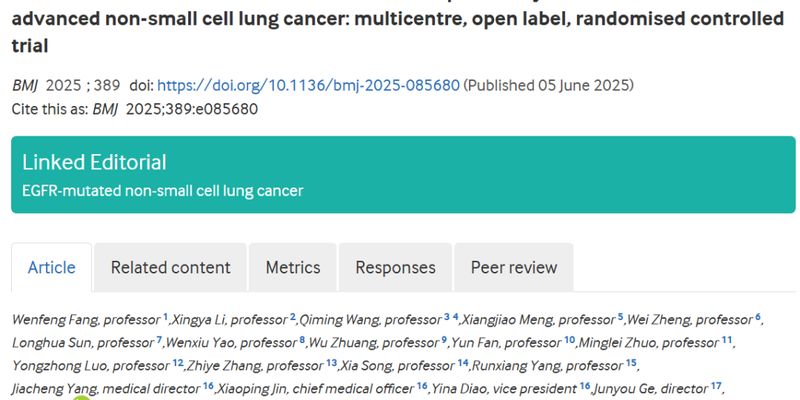Click affiliation 2 after Xingya Li
Viewport: 800px width, 400px height.
click(293, 317)
